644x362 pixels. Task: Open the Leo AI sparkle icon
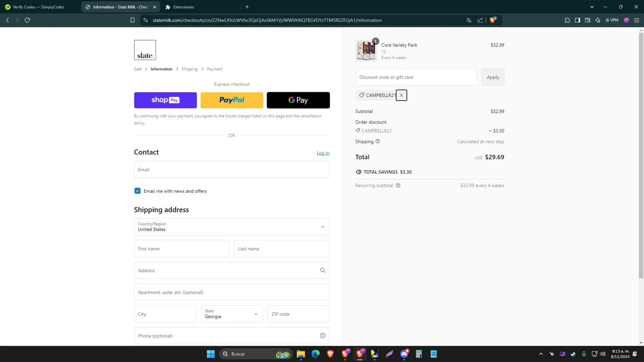(x=598, y=20)
